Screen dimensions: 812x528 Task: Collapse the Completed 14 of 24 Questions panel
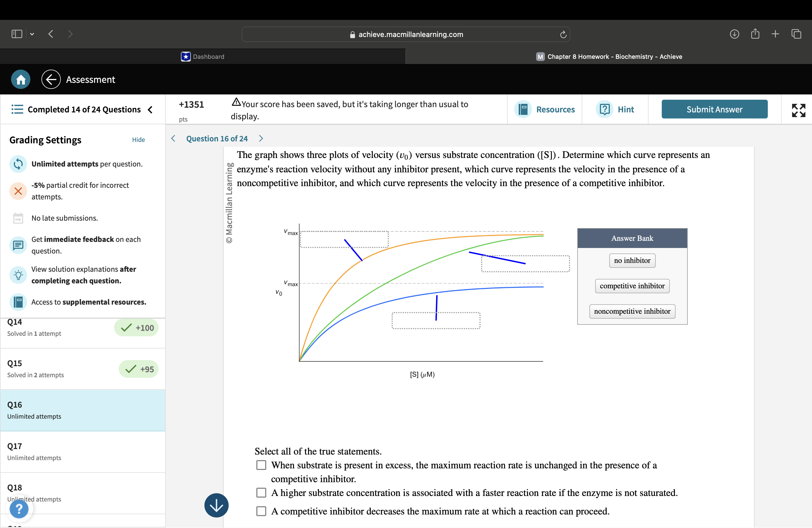click(150, 109)
